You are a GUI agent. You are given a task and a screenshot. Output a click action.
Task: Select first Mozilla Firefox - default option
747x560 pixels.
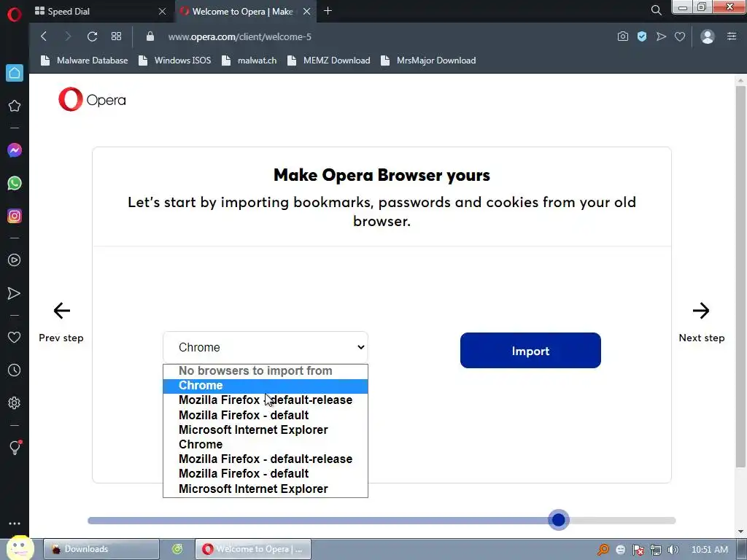[x=266, y=415]
